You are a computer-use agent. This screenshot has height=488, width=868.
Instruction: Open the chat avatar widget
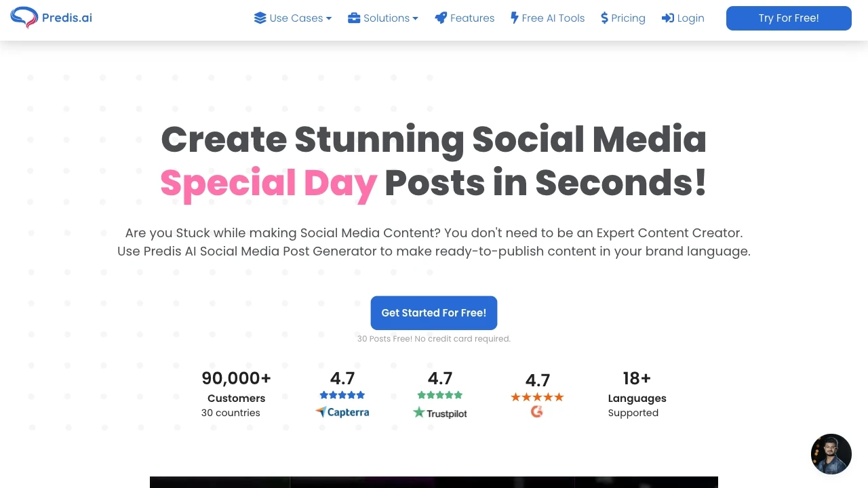[x=831, y=454]
